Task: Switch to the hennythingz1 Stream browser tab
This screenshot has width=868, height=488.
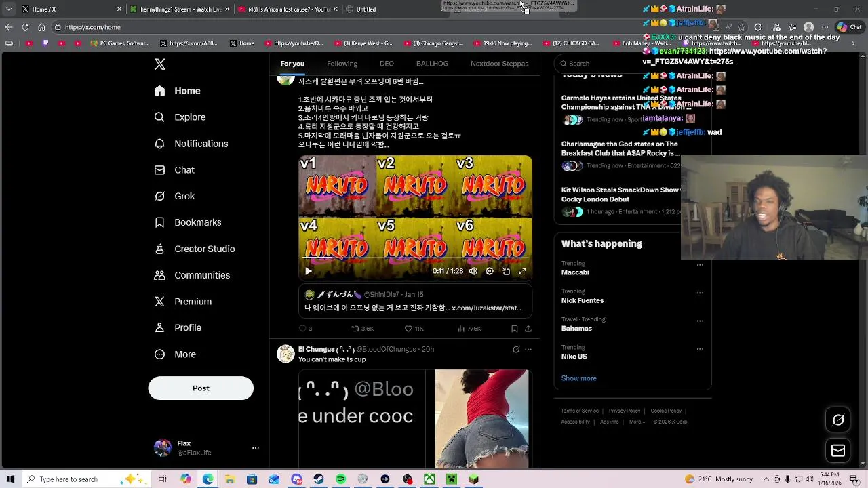Action: tap(180, 9)
